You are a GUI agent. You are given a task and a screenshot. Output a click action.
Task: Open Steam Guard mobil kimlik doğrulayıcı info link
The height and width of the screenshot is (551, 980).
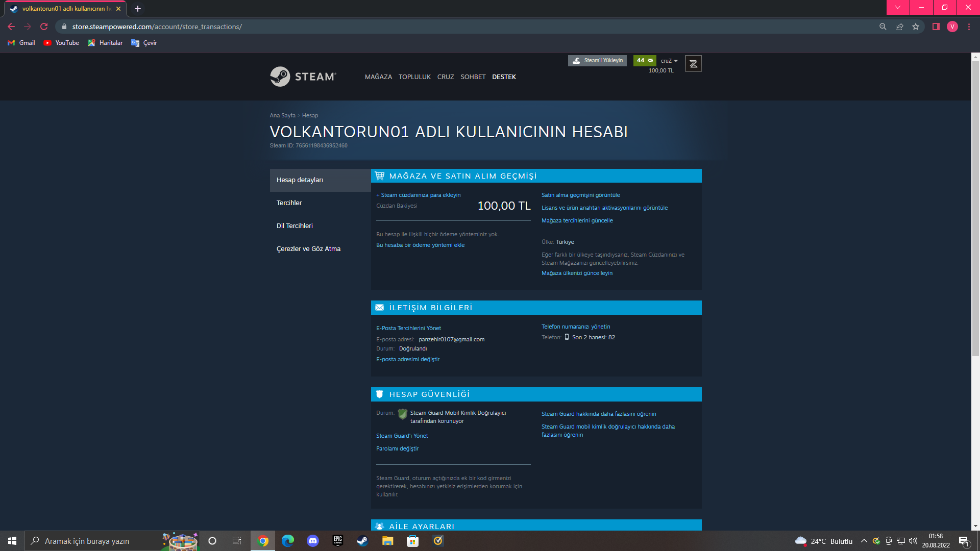[x=608, y=431]
